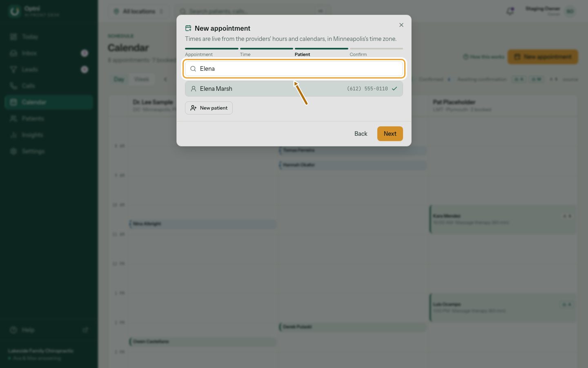Viewport: 588px width, 368px height.
Task: Open the Owen Castellano appointment
Action: (203, 341)
